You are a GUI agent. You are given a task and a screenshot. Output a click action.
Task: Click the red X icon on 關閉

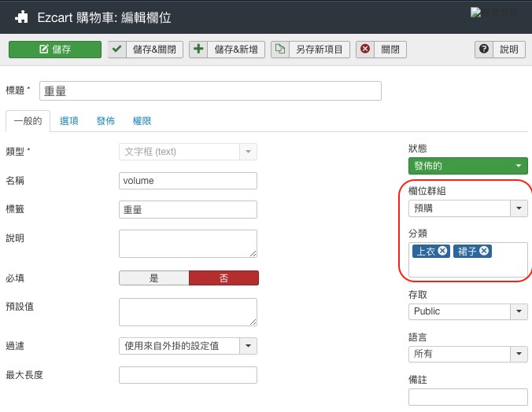point(365,50)
